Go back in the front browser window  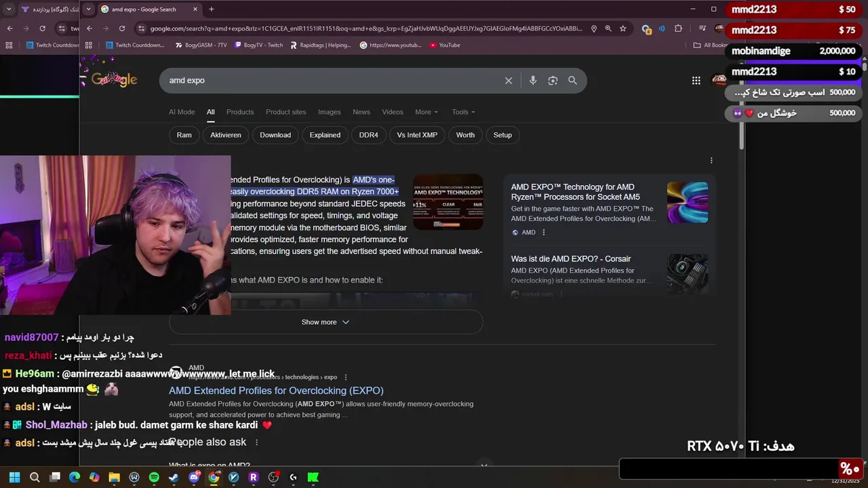click(x=90, y=28)
